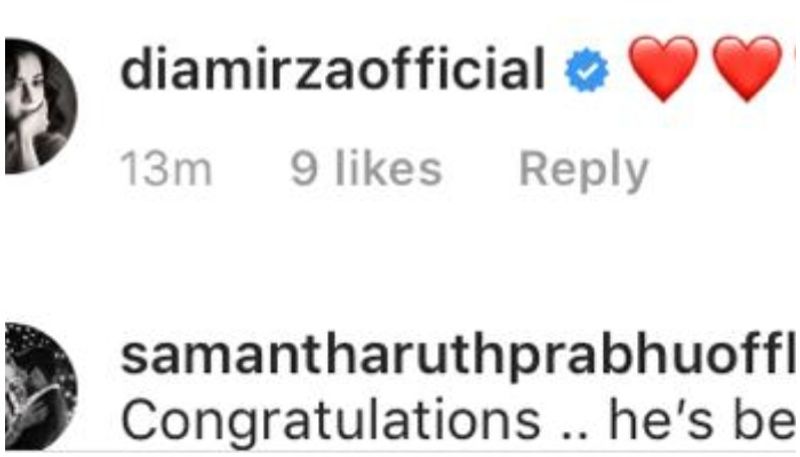Click the empty area right of Reply

point(722,170)
